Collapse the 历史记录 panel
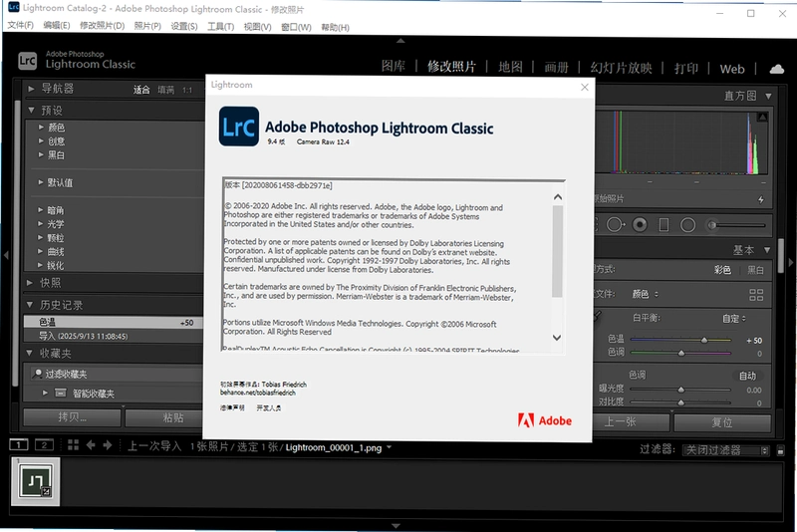 point(30,305)
